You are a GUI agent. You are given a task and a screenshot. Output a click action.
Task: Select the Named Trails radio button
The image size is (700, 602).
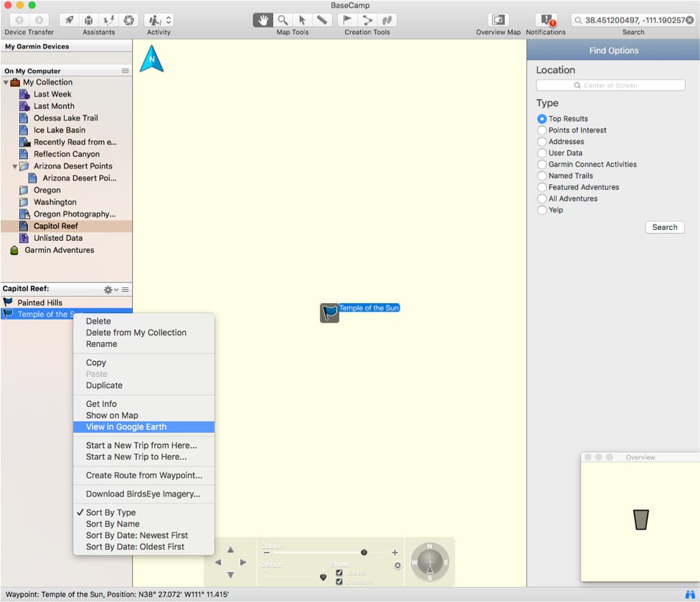tap(542, 176)
